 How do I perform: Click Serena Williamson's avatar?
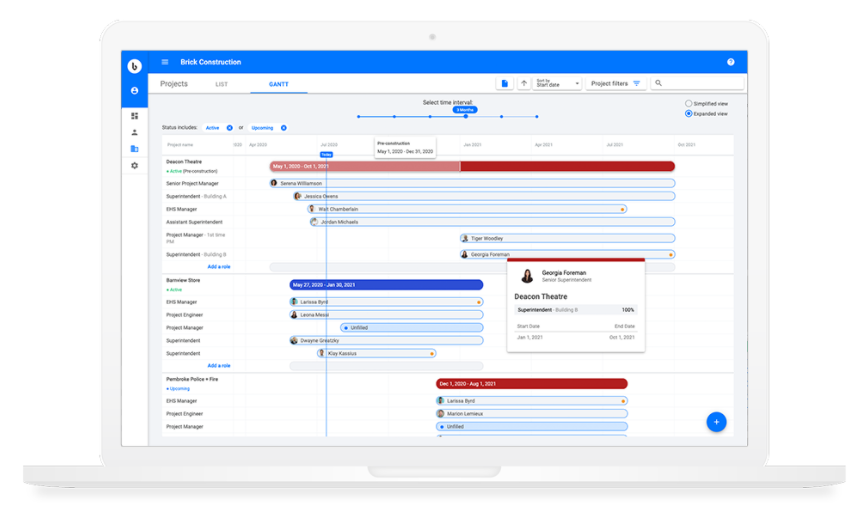[274, 183]
